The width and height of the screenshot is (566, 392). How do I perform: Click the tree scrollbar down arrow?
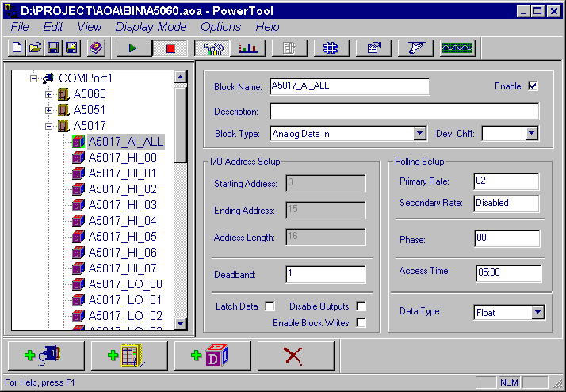[x=180, y=323]
